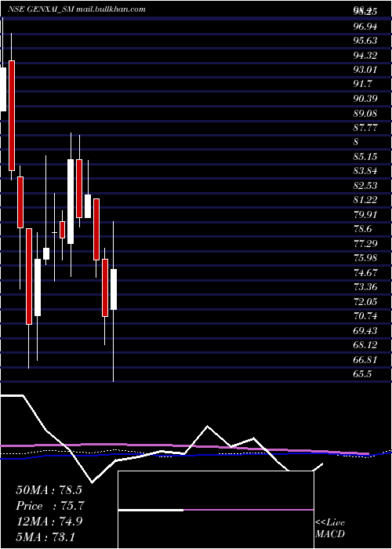Select the 90.39 price axis label
392x549 pixels.
(x=365, y=99)
